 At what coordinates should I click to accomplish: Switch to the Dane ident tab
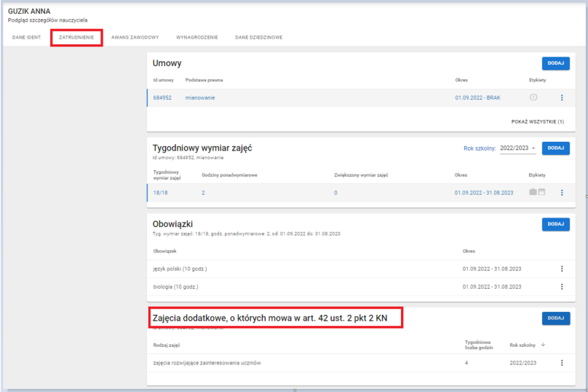click(x=27, y=37)
